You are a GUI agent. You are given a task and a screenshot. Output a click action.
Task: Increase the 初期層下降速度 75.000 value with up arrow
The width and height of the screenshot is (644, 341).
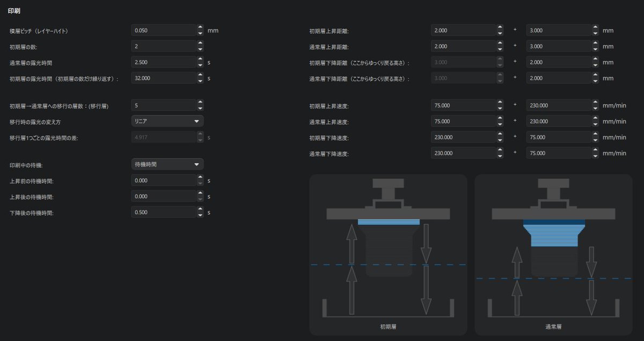pyautogui.click(x=595, y=134)
